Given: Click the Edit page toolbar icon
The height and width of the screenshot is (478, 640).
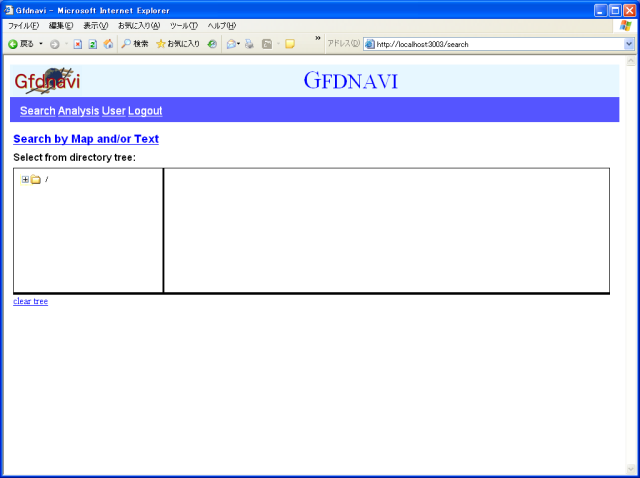Looking at the screenshot, I should coord(267,44).
